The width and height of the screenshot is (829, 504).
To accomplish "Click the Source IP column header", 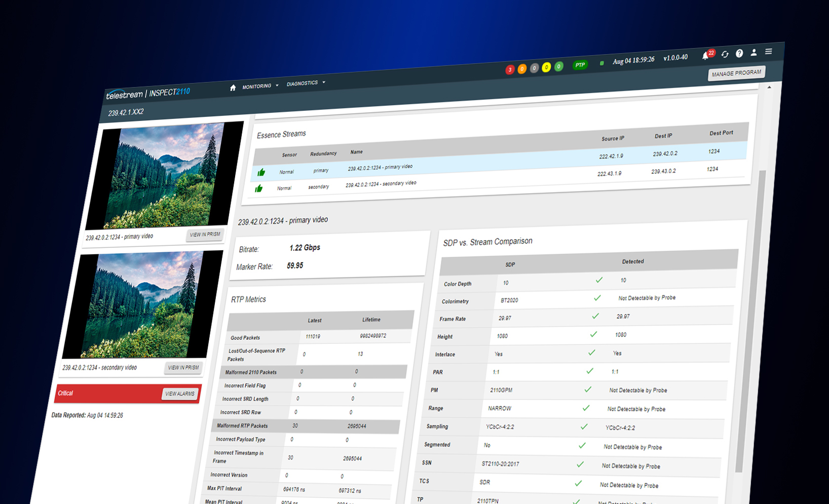I will [613, 138].
